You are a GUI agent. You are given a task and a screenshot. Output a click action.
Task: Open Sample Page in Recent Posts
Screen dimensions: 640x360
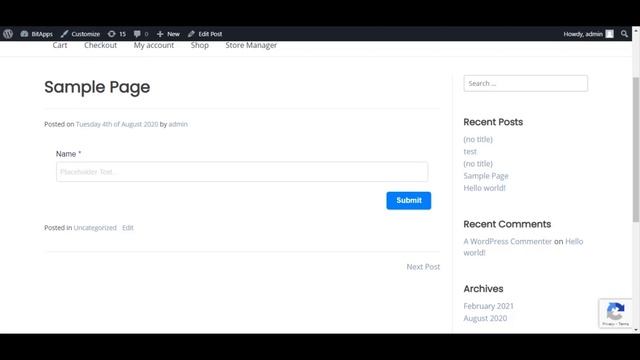click(486, 176)
